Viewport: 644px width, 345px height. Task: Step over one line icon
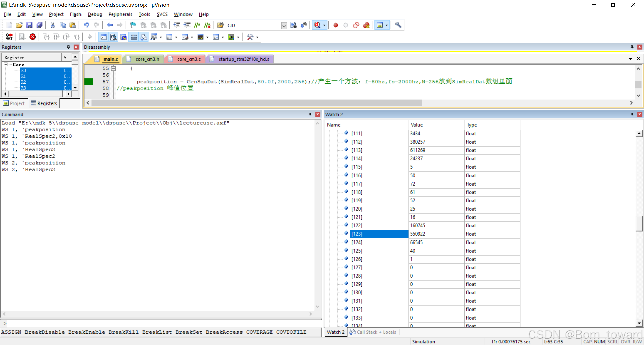[57, 37]
